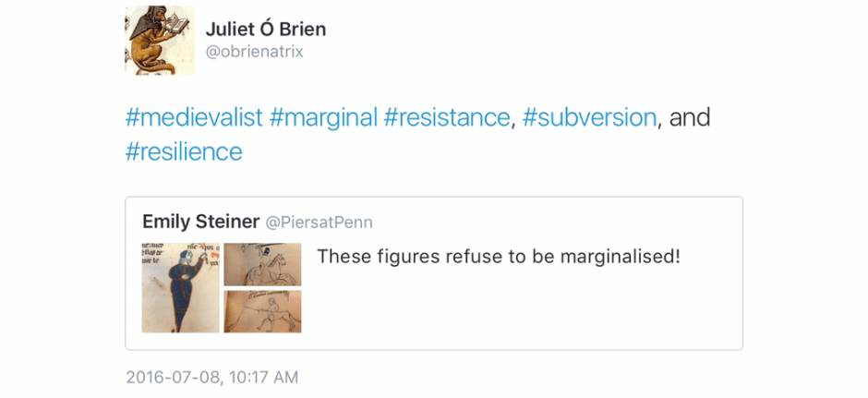Click the Juliet Ó Brien display name

265,29
